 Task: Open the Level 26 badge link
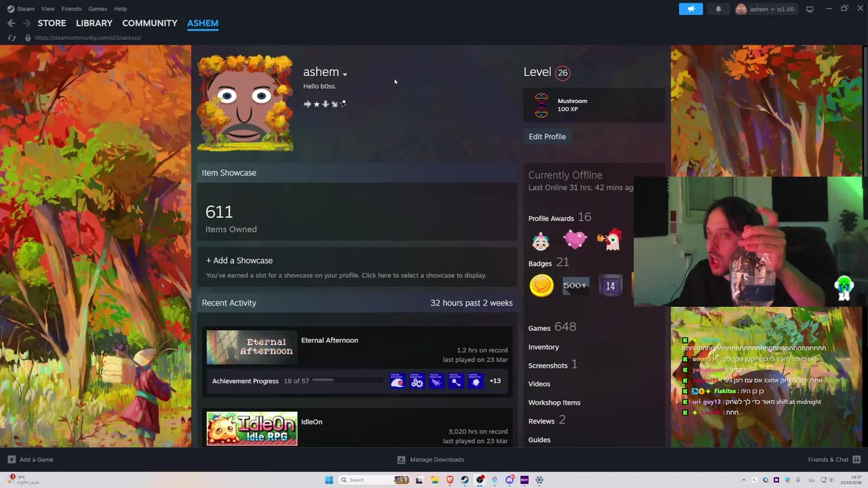[547, 72]
